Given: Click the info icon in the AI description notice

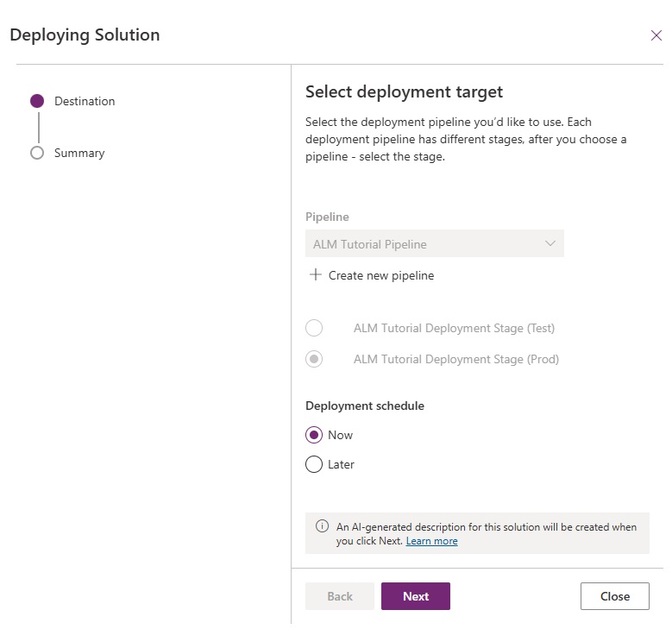Looking at the screenshot, I should 322,525.
